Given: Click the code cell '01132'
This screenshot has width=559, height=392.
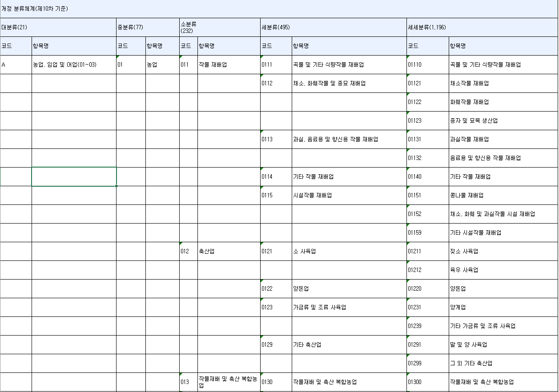Looking at the screenshot, I should [x=428, y=158].
